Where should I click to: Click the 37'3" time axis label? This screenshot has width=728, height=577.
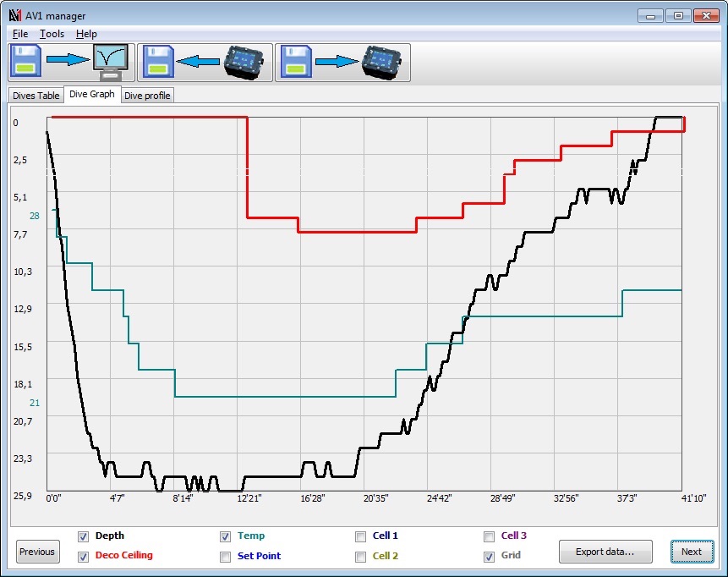click(x=627, y=498)
